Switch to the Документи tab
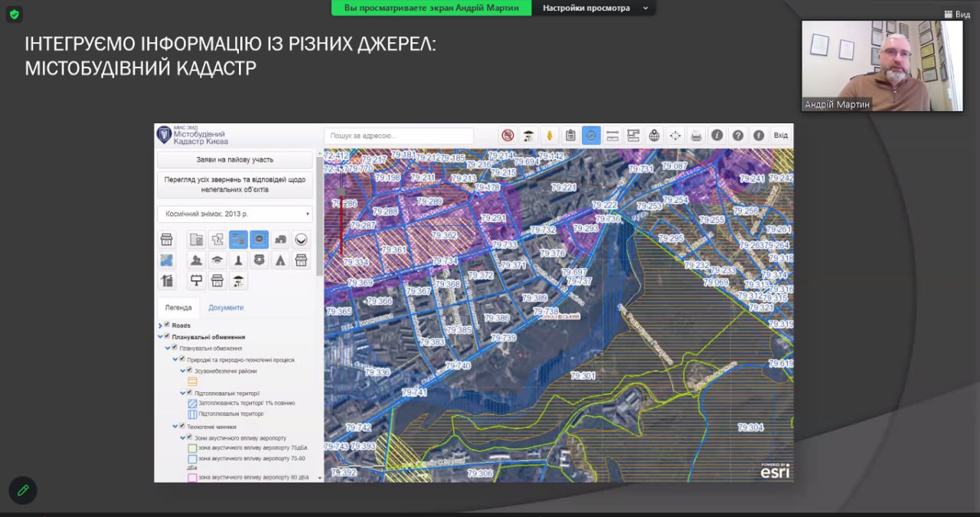Viewport: 980px width, 517px height. (226, 307)
